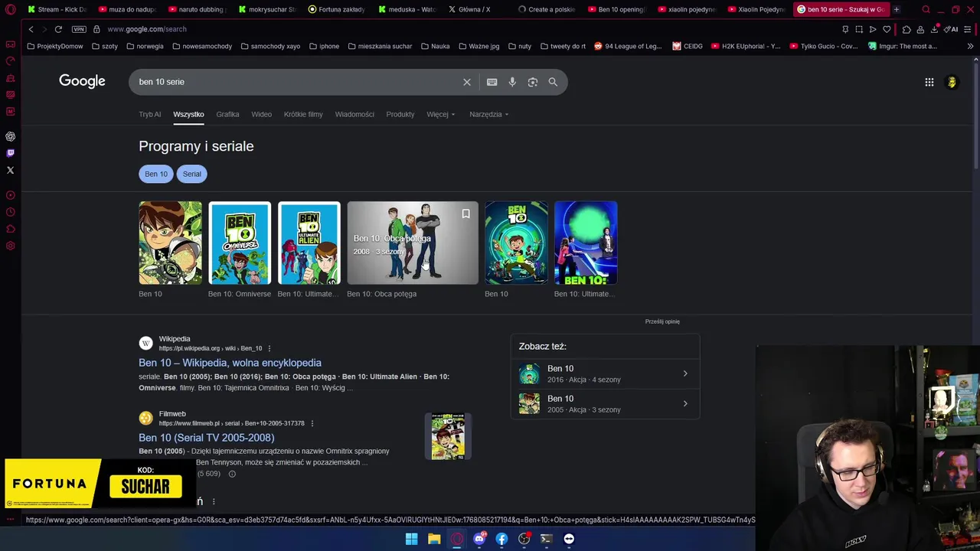This screenshot has width=980, height=551.
Task: Switch to 'Grafika' search tab
Action: pyautogui.click(x=227, y=114)
